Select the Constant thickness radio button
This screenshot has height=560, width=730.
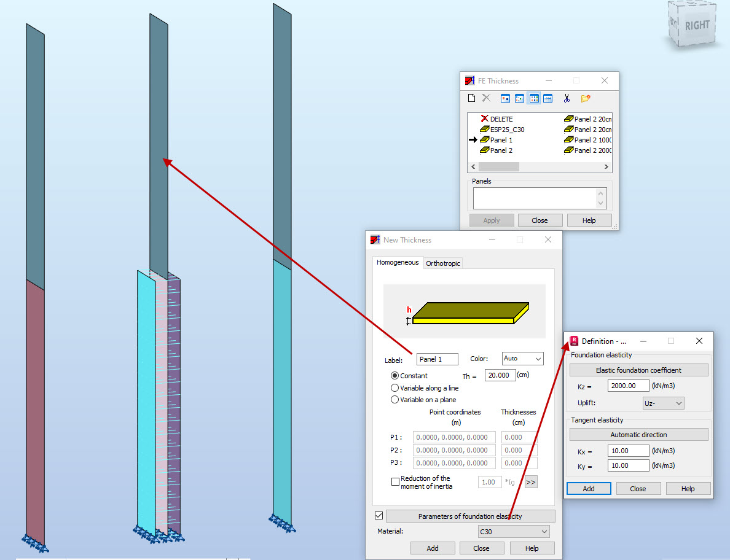394,375
